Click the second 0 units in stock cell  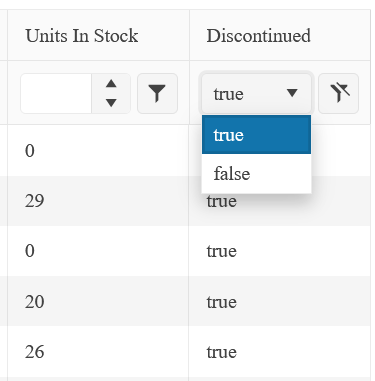coord(98,251)
